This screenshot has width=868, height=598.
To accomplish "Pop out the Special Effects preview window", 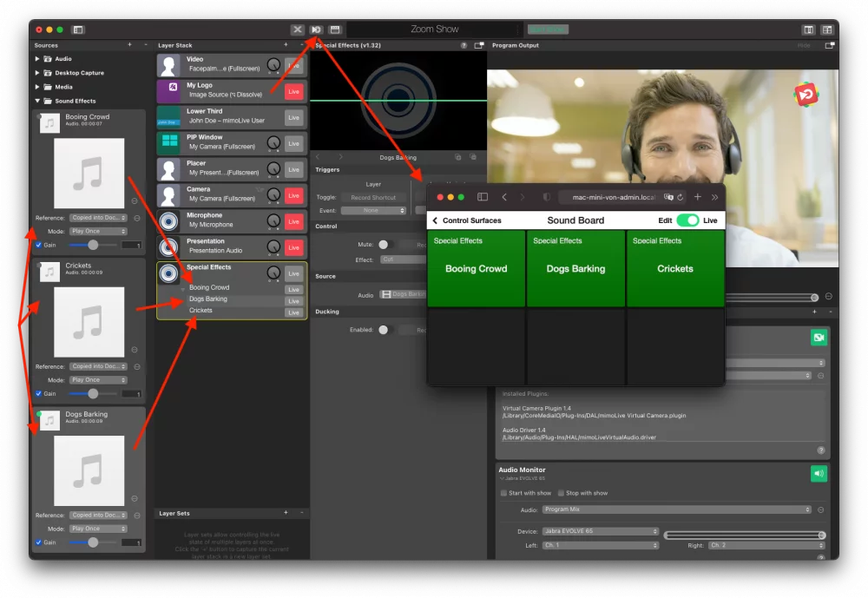I will [x=479, y=45].
